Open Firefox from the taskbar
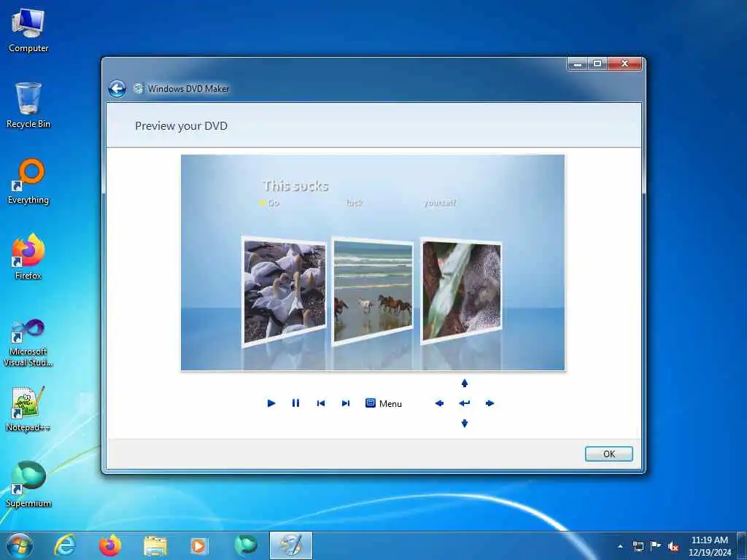This screenshot has height=560, width=747. (x=110, y=545)
